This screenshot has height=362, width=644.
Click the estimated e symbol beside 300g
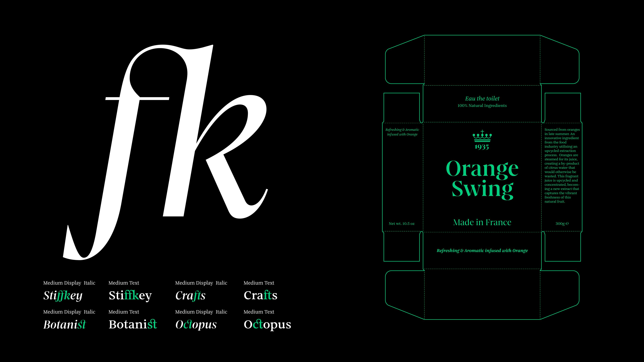coord(567,223)
